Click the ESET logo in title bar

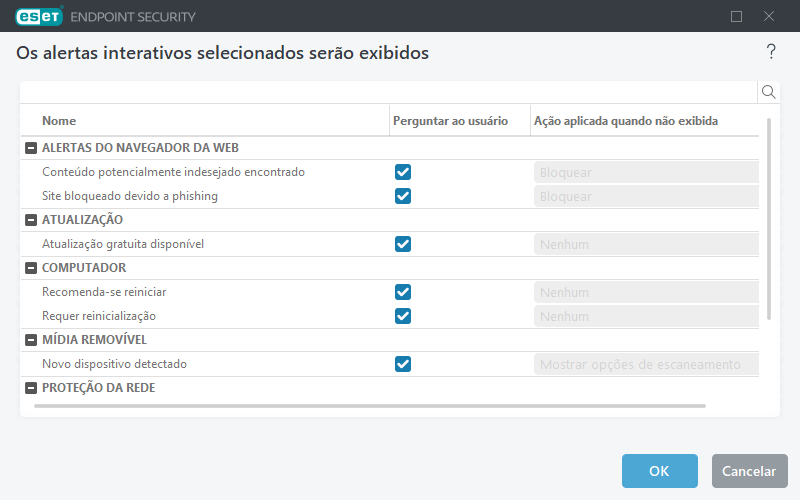pyautogui.click(x=39, y=16)
